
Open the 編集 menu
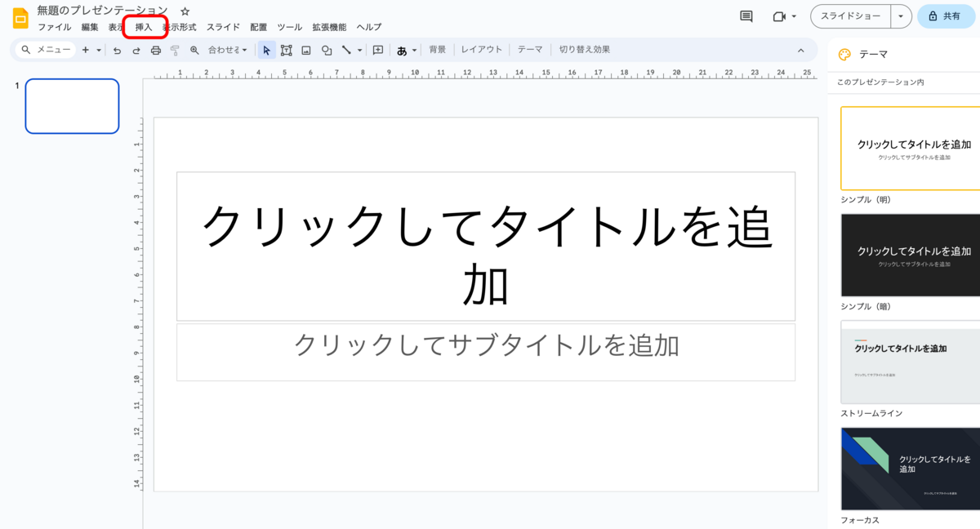click(90, 27)
